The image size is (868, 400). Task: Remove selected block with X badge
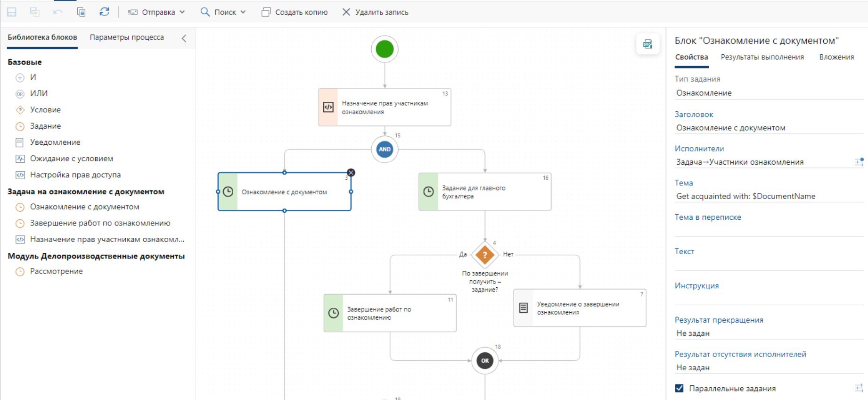pyautogui.click(x=351, y=173)
